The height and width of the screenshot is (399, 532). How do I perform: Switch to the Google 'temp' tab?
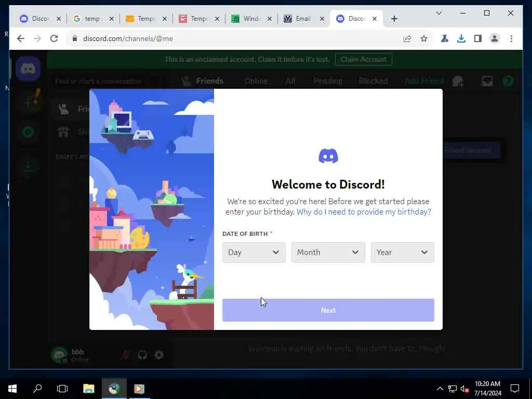(x=87, y=19)
